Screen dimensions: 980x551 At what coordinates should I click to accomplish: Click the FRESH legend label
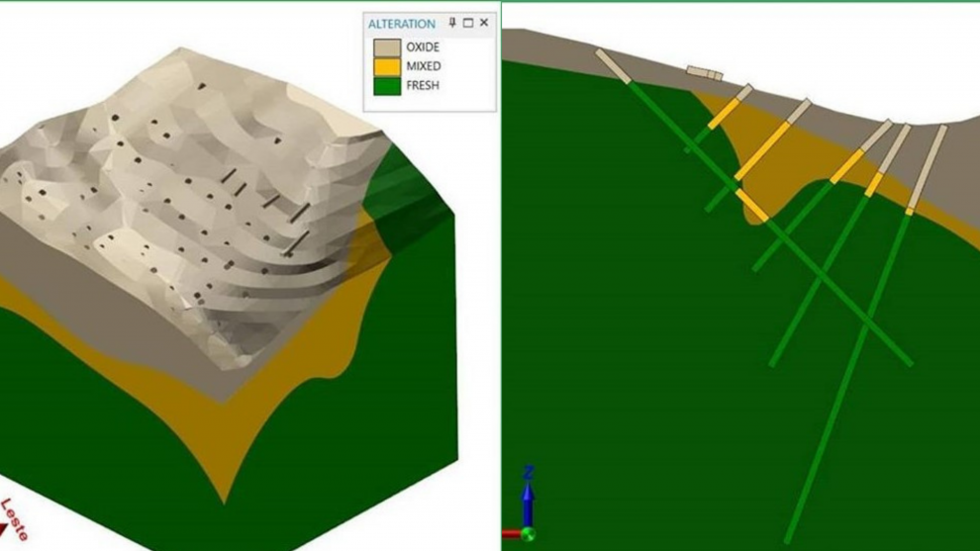pos(423,86)
